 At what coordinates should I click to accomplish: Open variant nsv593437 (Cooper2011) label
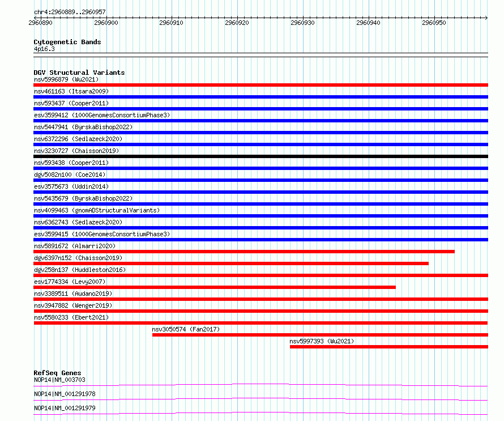click(x=71, y=103)
